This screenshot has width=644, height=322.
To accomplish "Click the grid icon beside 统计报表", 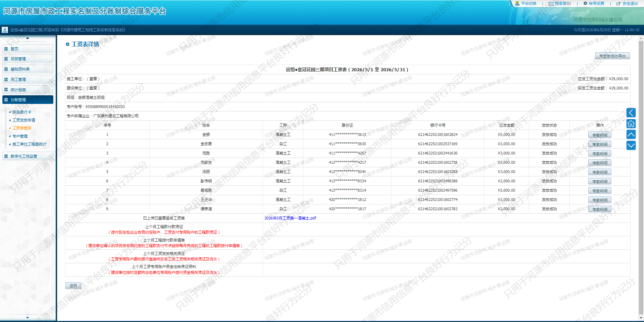I will tap(6, 90).
